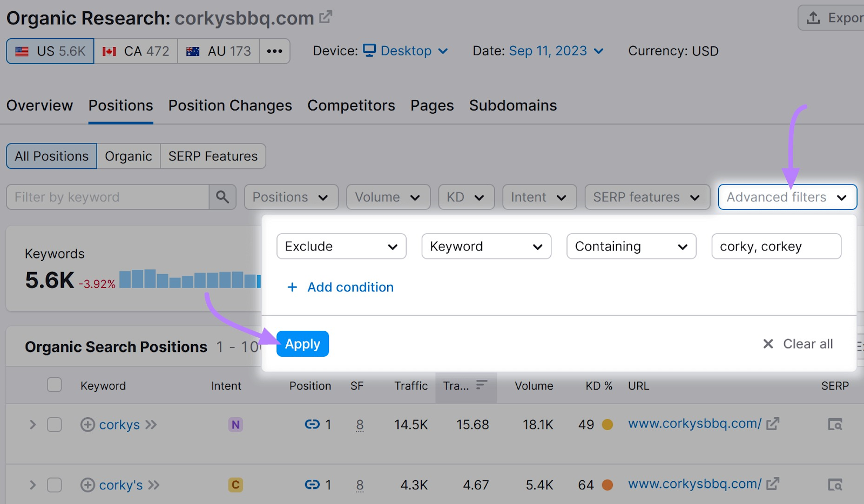Sort by the Keyword column header
Image resolution: width=864 pixels, height=504 pixels.
tap(103, 386)
